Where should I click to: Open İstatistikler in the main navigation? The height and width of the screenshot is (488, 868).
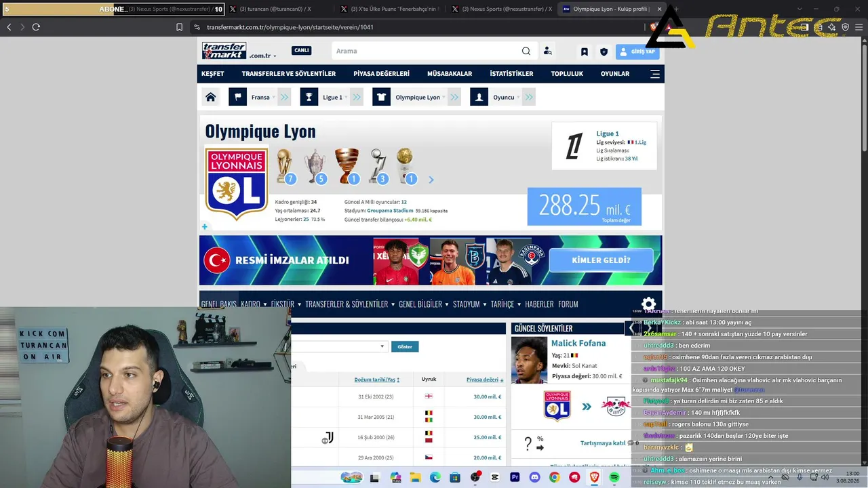(x=511, y=74)
